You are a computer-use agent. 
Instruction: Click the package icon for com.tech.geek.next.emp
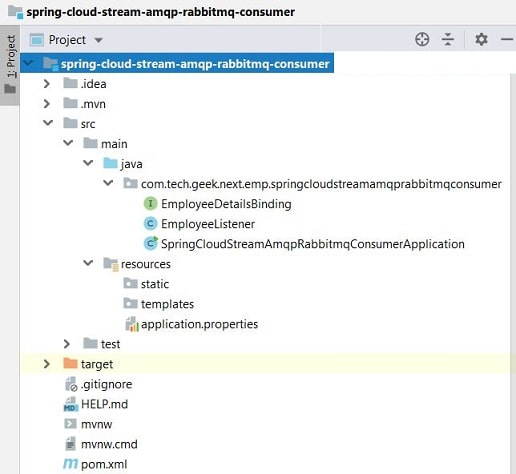point(130,183)
